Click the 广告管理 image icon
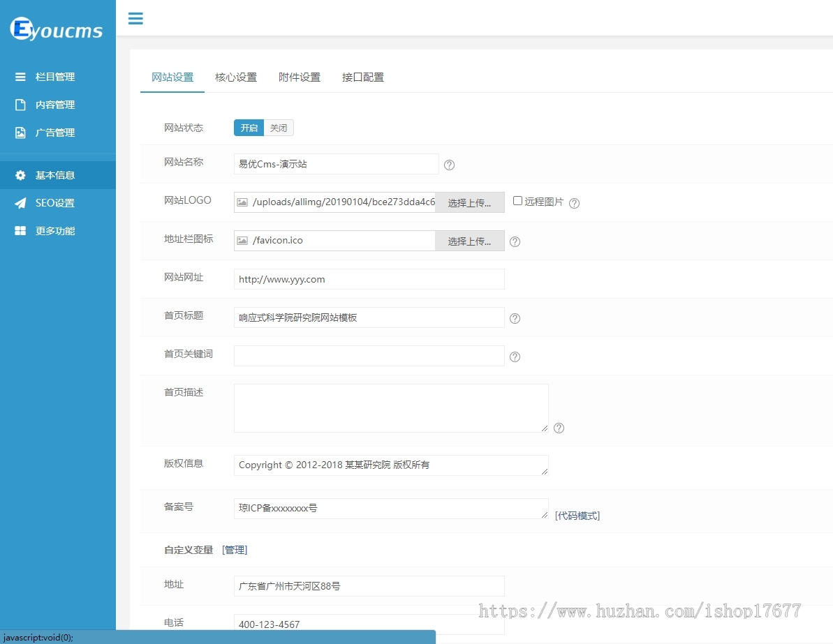 pos(20,133)
